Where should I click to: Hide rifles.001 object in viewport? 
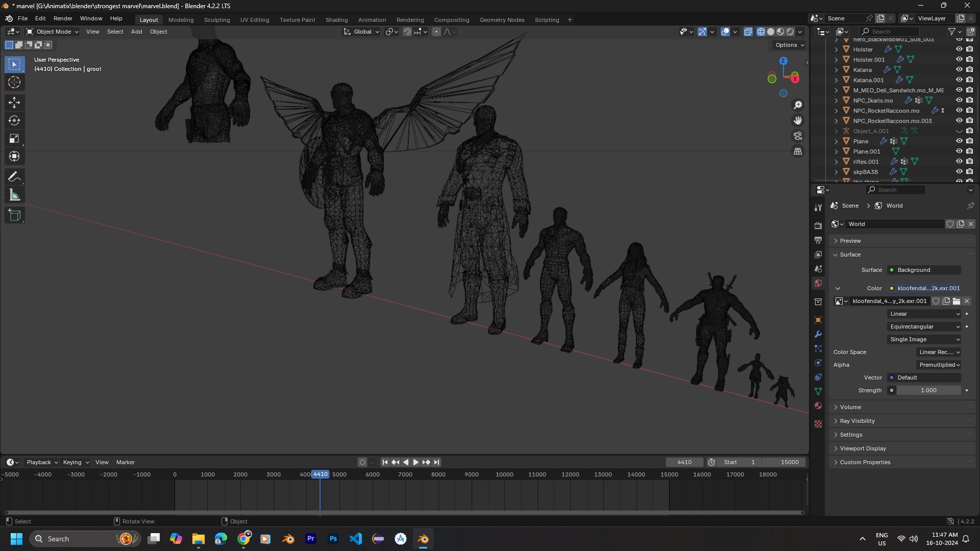coord(959,162)
